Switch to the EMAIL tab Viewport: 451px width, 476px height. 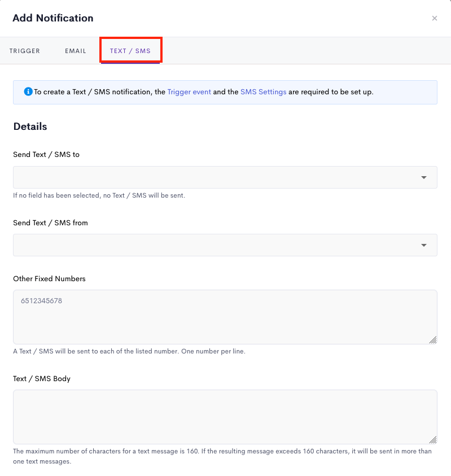click(x=76, y=51)
